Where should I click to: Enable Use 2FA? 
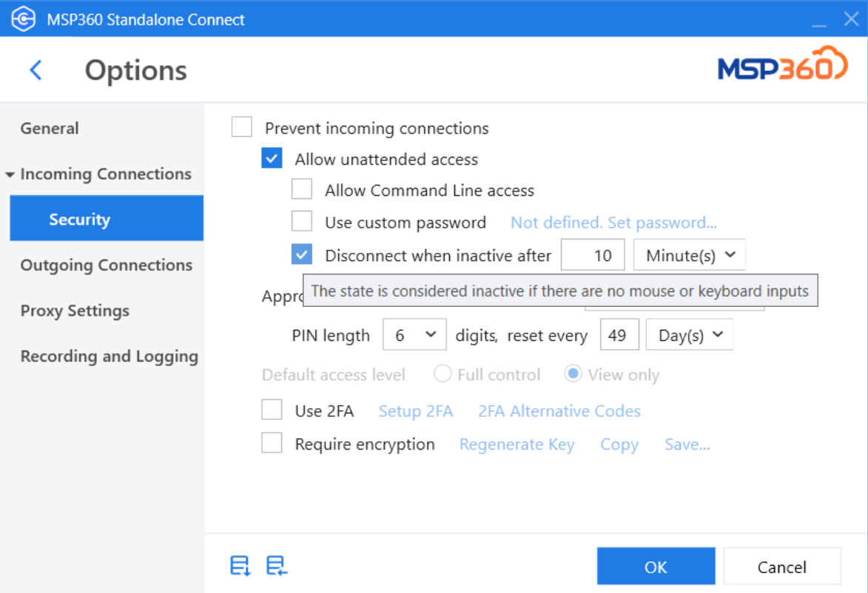272,410
